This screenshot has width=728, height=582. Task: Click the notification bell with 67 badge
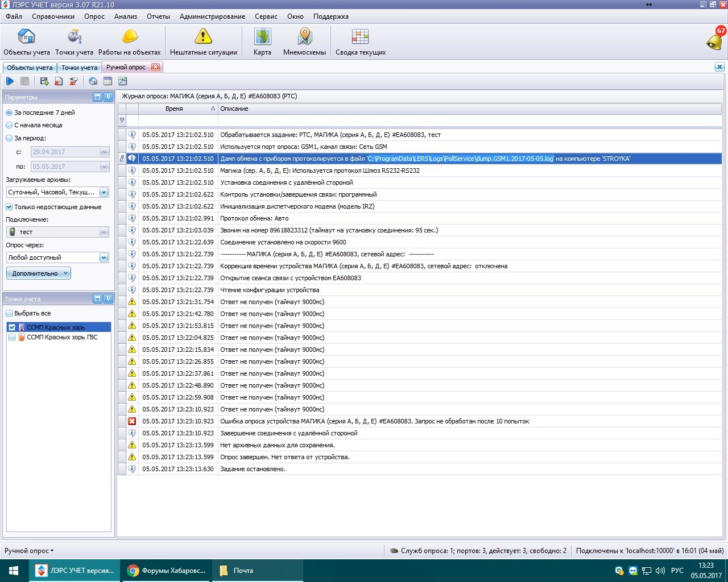(715, 39)
